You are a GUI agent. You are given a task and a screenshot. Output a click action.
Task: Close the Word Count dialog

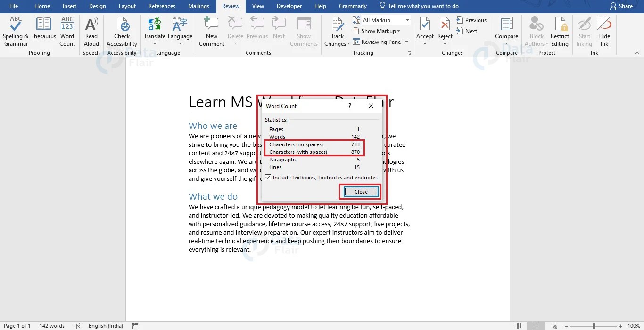(x=360, y=192)
